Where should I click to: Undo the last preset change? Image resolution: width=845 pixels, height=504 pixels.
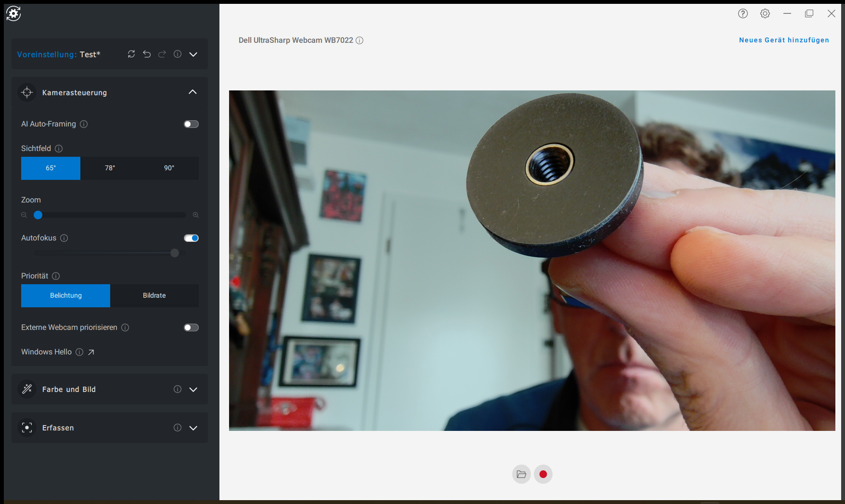click(147, 54)
